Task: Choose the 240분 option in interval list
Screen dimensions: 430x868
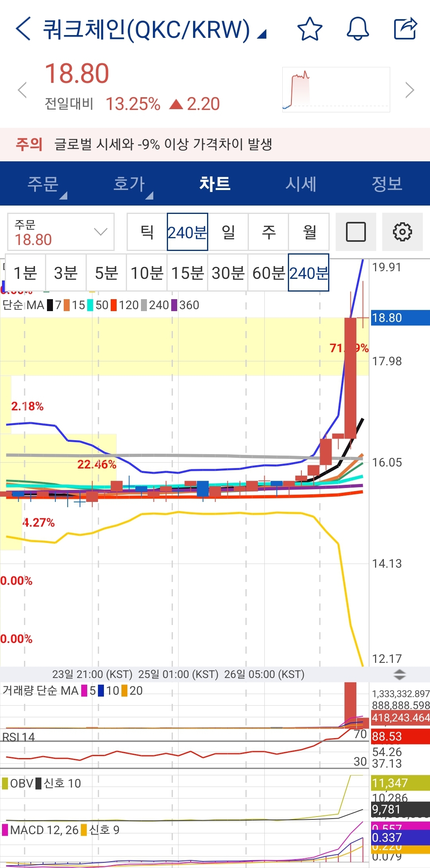Action: click(309, 272)
